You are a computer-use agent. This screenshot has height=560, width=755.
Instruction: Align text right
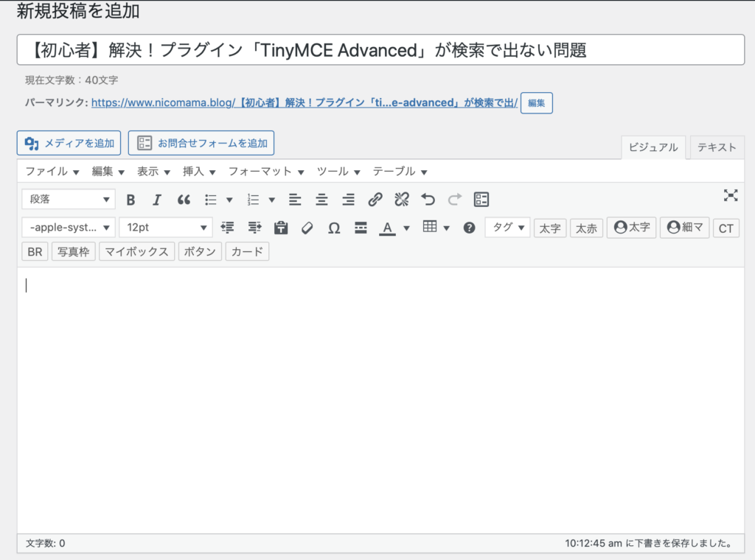point(348,200)
